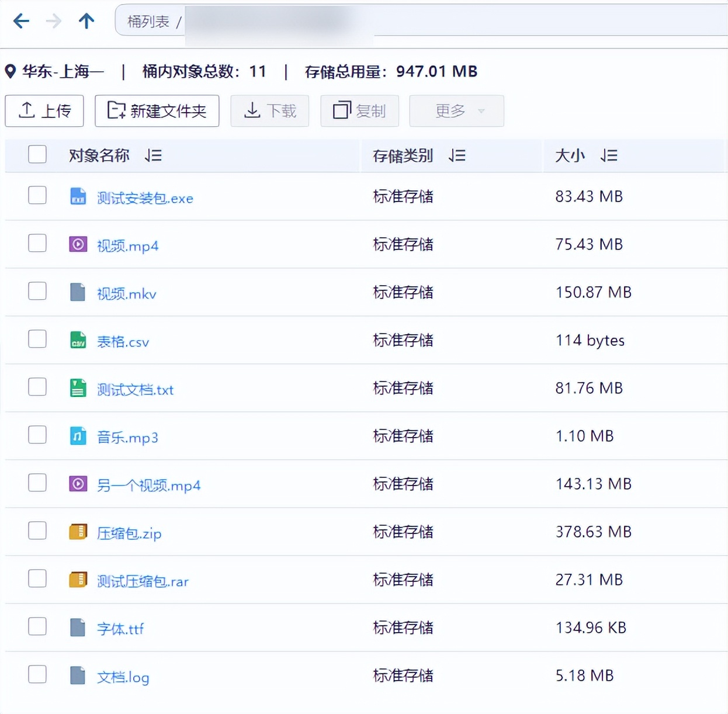Click the back navigation arrow
The width and height of the screenshot is (728, 714).
pos(21,20)
